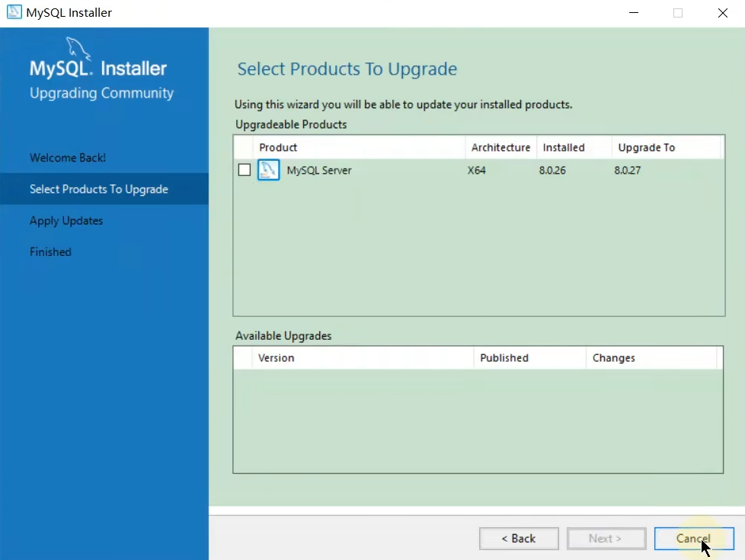
Task: Click the installed version 8.0.26
Action: (552, 170)
